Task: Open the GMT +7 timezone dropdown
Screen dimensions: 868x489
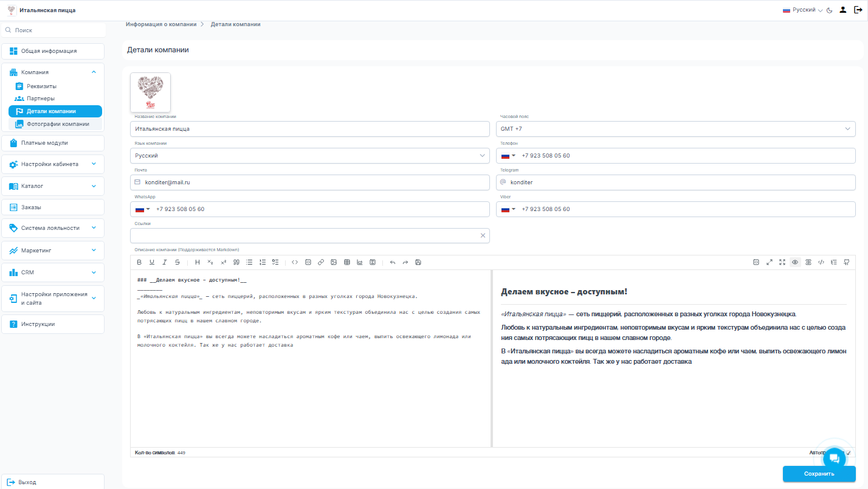Action: pos(675,129)
